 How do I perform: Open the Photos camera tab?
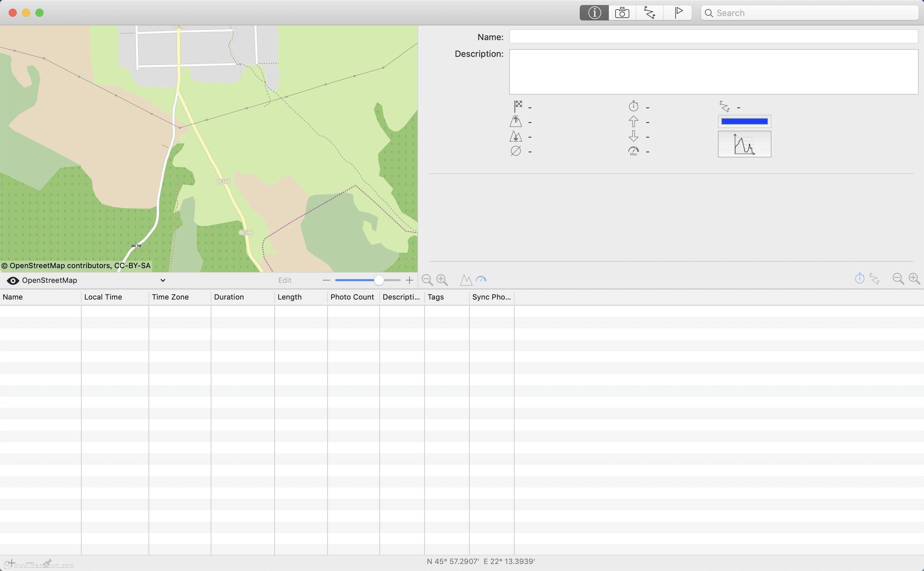click(x=622, y=13)
